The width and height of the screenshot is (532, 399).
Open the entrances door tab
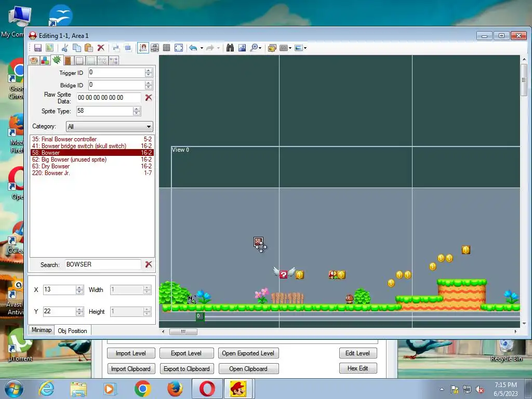tap(68, 61)
